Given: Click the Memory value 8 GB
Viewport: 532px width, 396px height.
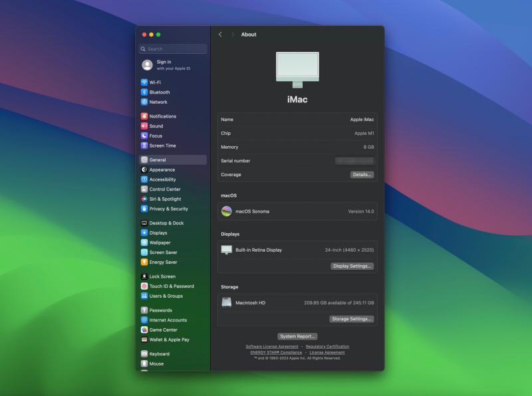Looking at the screenshot, I should (368, 147).
